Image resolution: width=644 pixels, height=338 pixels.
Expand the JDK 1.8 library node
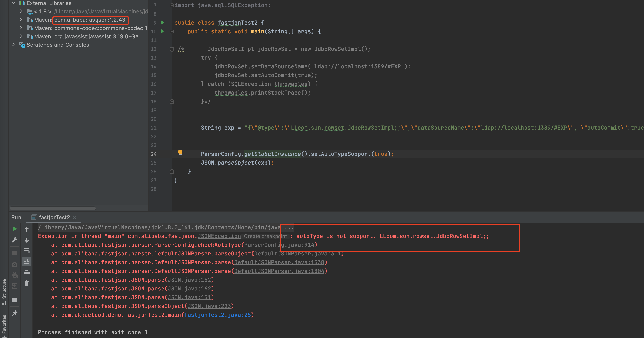21,11
